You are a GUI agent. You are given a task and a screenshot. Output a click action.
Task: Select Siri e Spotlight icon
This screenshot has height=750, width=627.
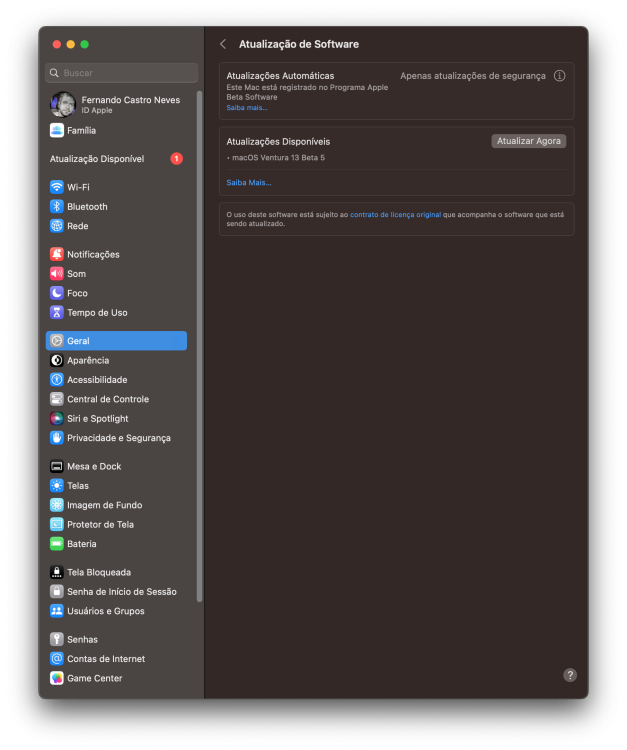click(56, 419)
